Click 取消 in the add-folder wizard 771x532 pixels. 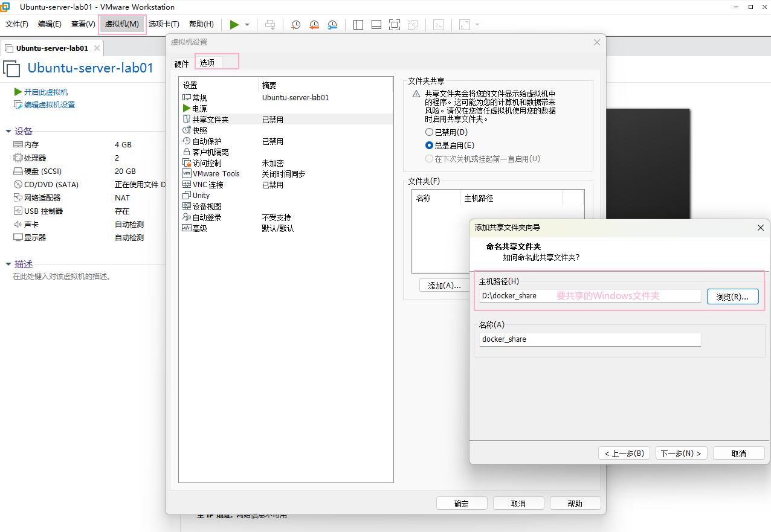(x=738, y=453)
